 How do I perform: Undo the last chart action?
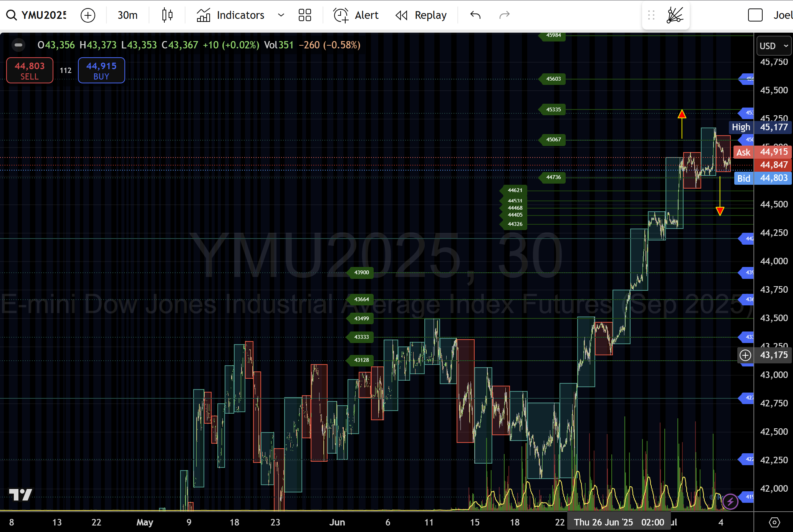point(475,15)
